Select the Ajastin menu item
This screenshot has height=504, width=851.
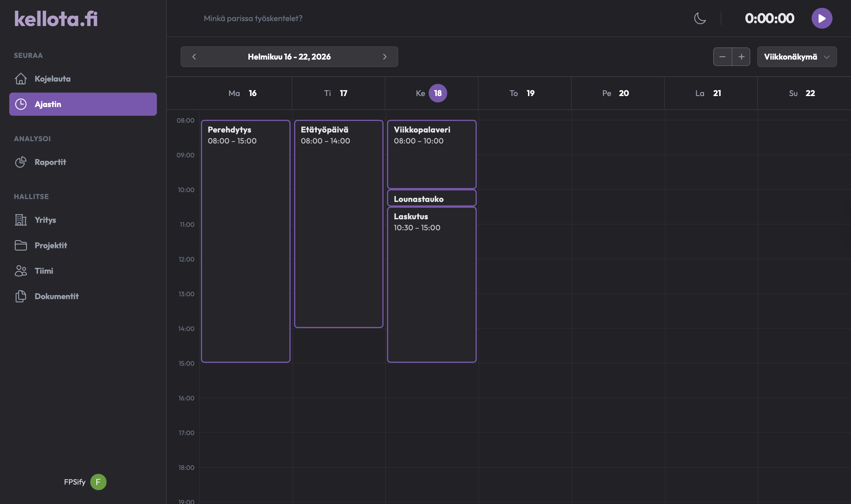click(83, 104)
